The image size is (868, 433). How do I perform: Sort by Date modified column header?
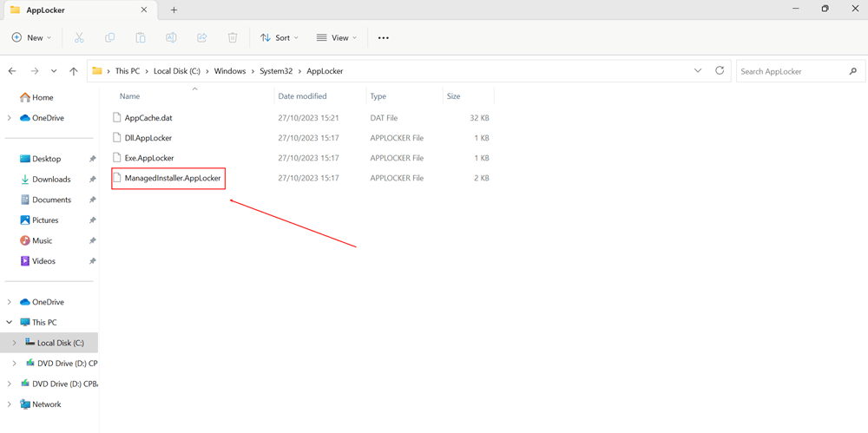[302, 96]
